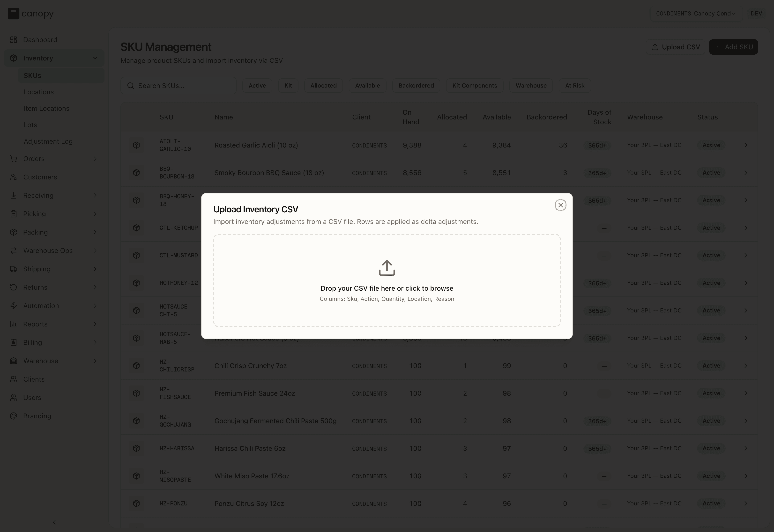Click the Canopy logo icon

point(13,14)
